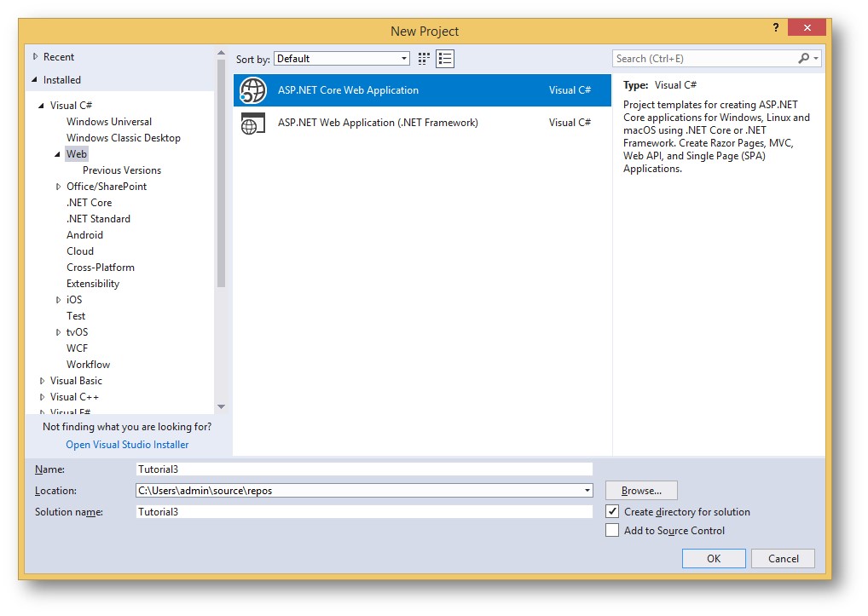Expand the iOS category node
Image resolution: width=868 pixels, height=616 pixels.
click(x=58, y=299)
